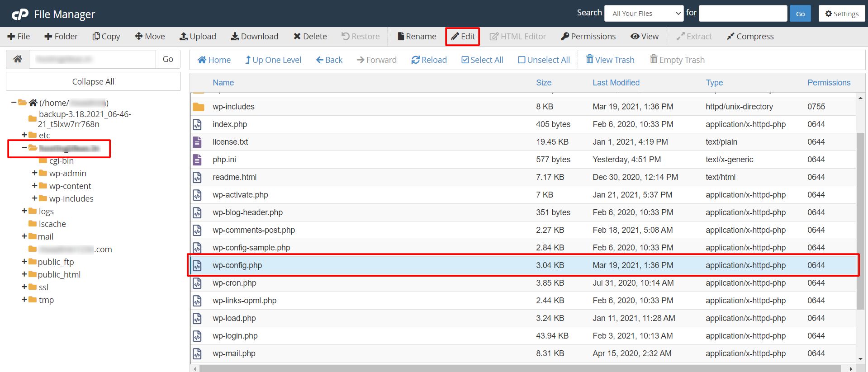This screenshot has height=372, width=868.
Task: Open View Trash
Action: click(610, 60)
